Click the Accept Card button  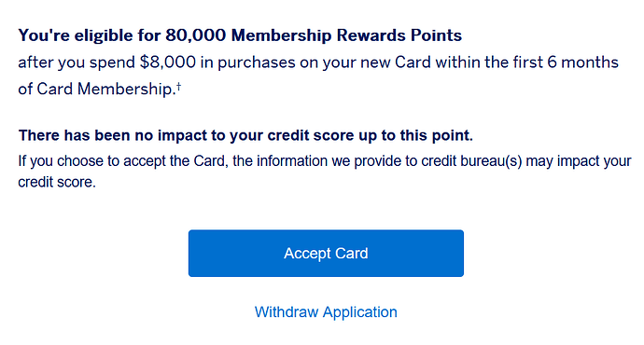point(326,253)
